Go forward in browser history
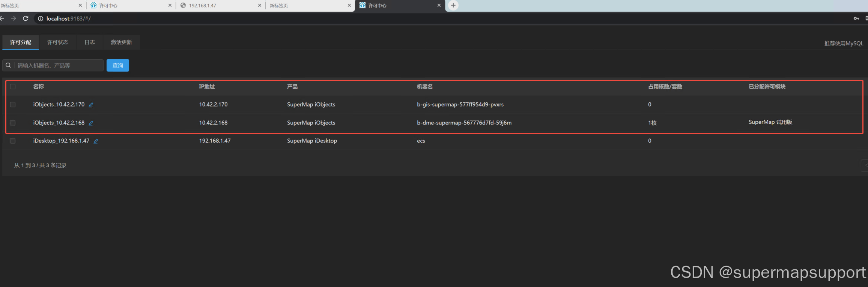This screenshot has height=287, width=868. click(14, 18)
